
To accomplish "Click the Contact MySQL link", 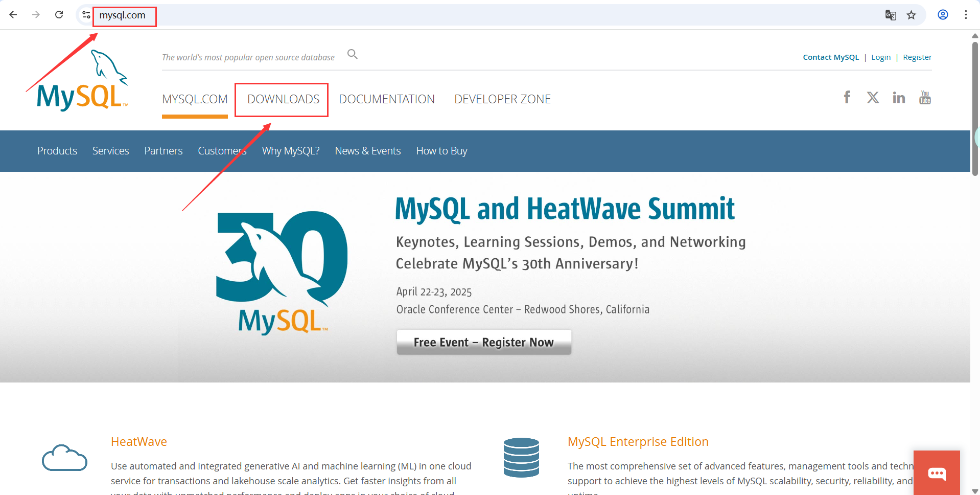I will [x=831, y=57].
